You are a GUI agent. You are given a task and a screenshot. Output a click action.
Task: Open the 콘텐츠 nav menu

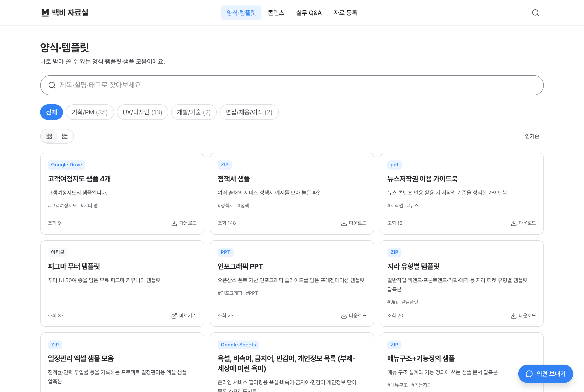[x=276, y=13]
